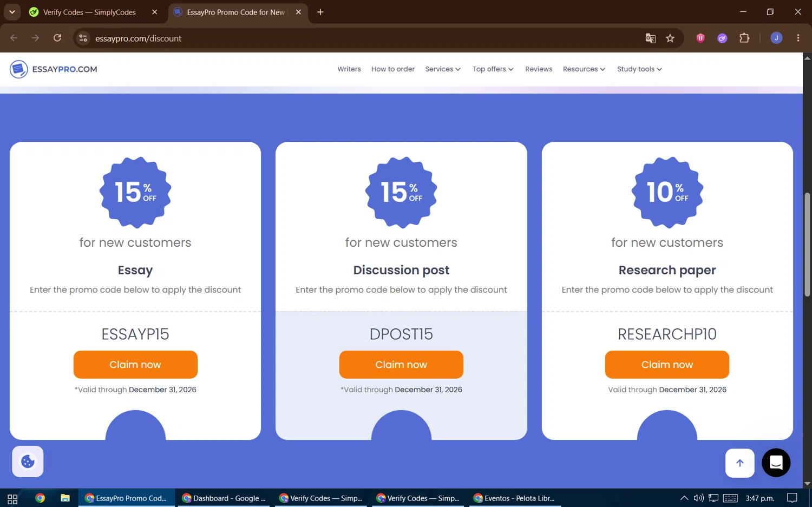The width and height of the screenshot is (812, 507).
Task: Expand the Study tools dropdown menu
Action: pos(639,69)
